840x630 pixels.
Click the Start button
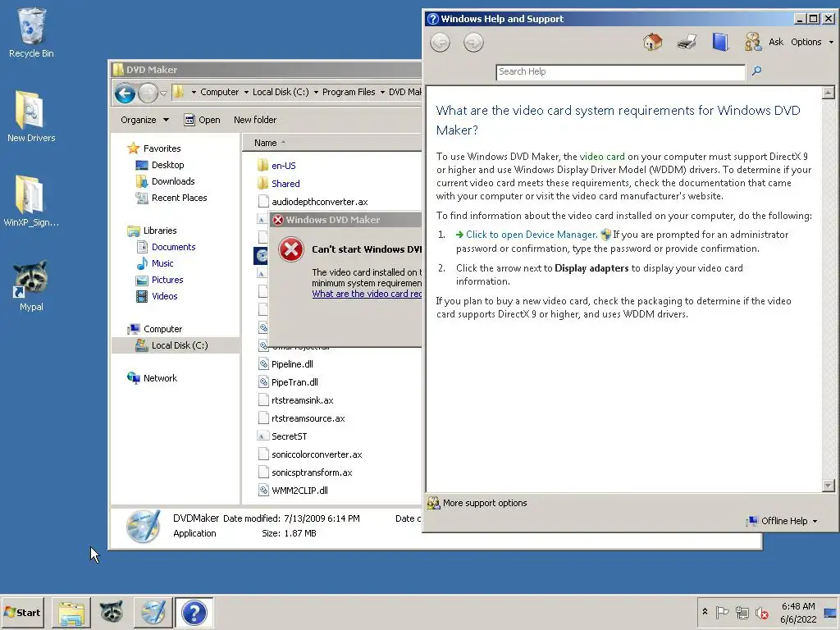point(22,612)
